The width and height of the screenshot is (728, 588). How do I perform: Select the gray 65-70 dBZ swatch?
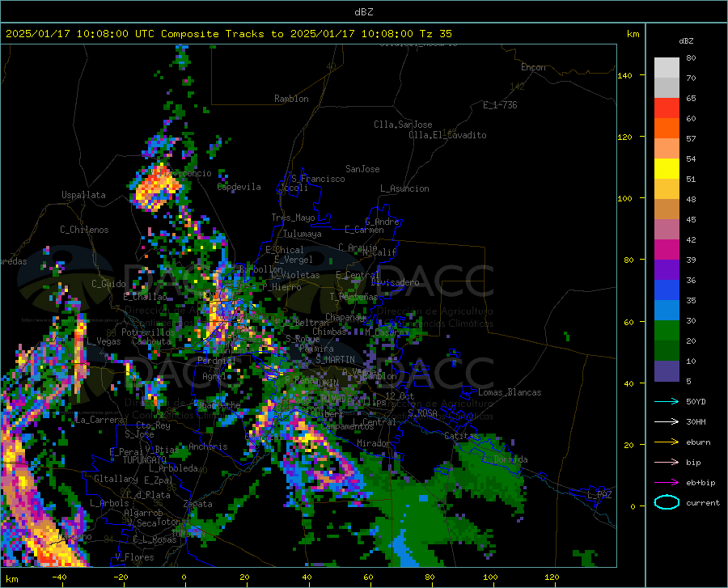pyautogui.click(x=667, y=88)
